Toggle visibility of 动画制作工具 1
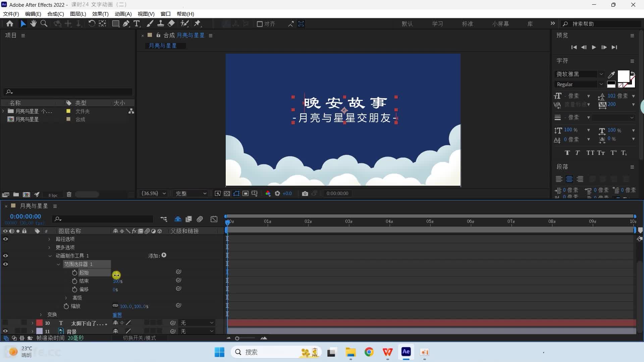This screenshot has height=362, width=644. coord(5,256)
